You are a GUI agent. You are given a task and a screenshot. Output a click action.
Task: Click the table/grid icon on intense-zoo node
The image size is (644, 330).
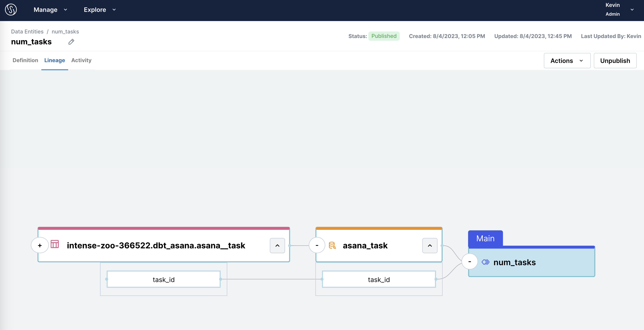coord(55,245)
